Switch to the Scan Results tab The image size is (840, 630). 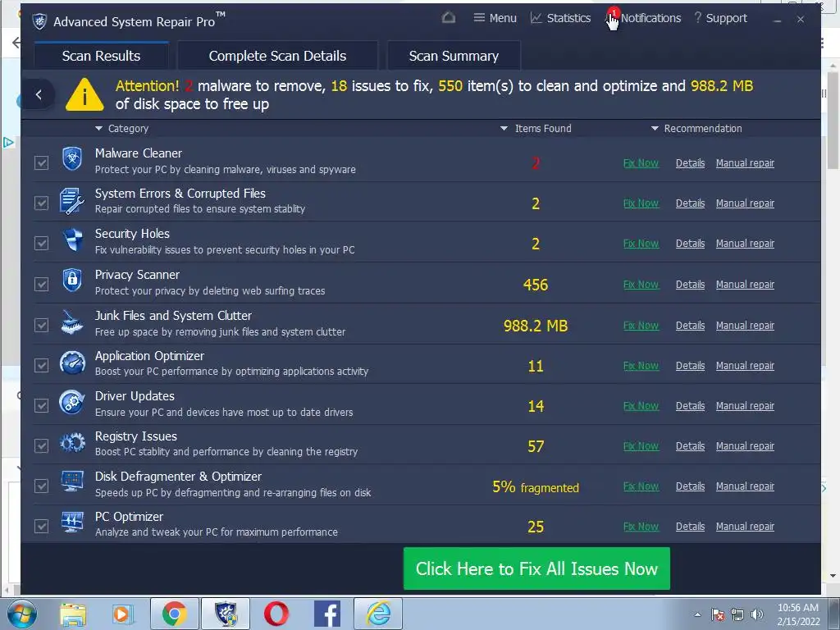point(101,56)
